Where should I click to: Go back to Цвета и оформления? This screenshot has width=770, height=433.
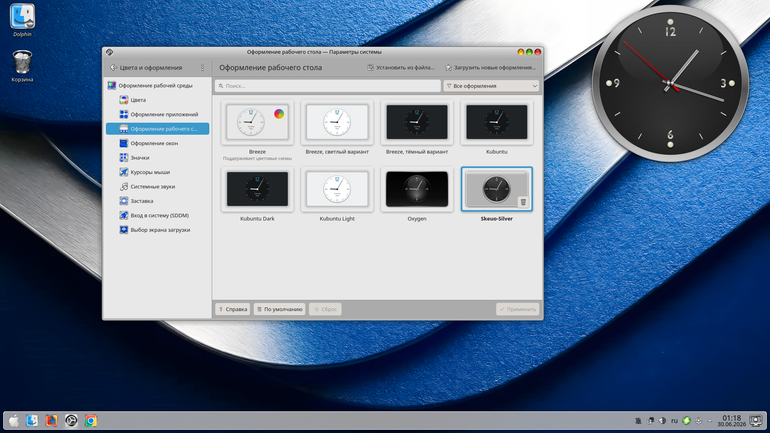(146, 68)
